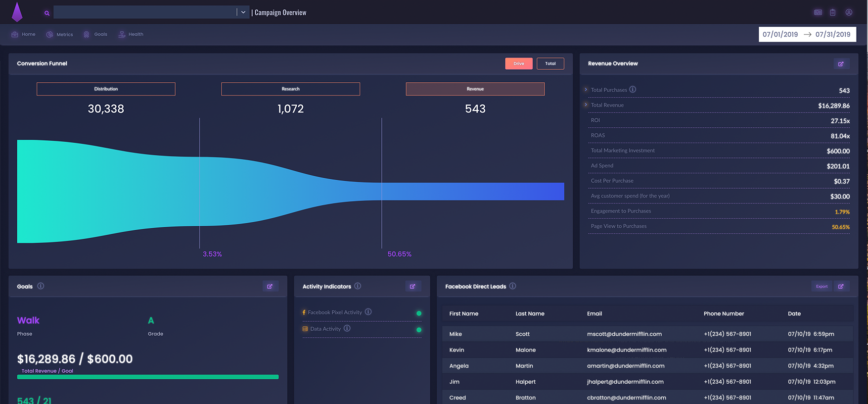Click the Ad Spend value $201.01

point(838,166)
